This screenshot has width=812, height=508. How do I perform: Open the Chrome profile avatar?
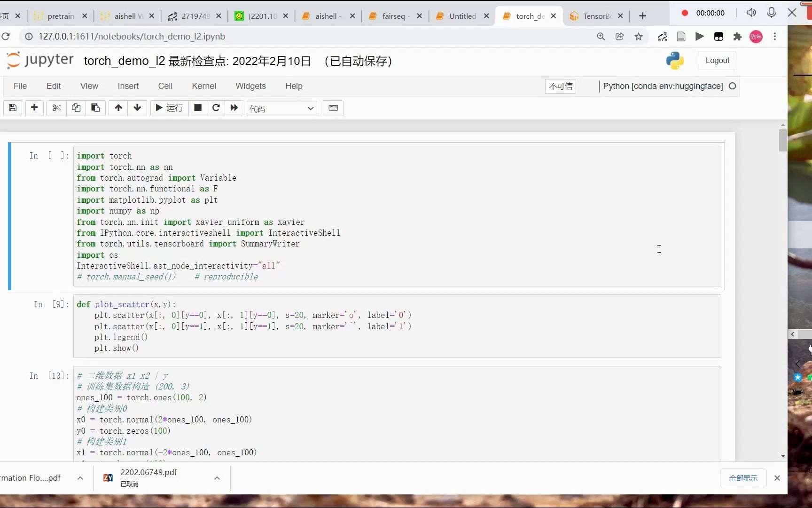(756, 37)
